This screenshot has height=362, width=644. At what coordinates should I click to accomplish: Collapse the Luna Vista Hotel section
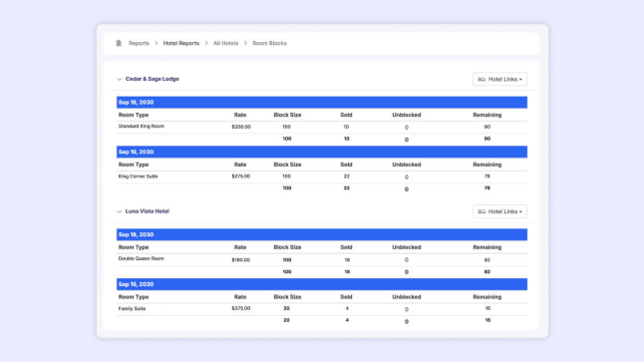click(119, 211)
